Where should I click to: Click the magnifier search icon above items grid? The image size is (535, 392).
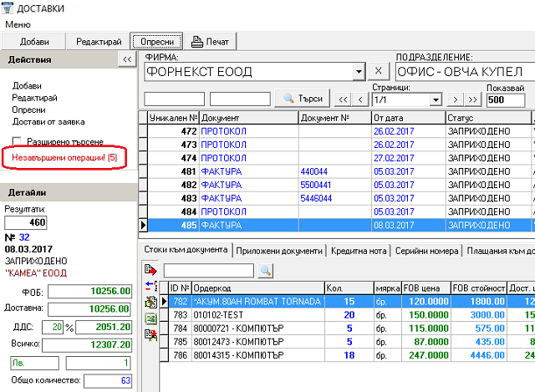point(266,271)
